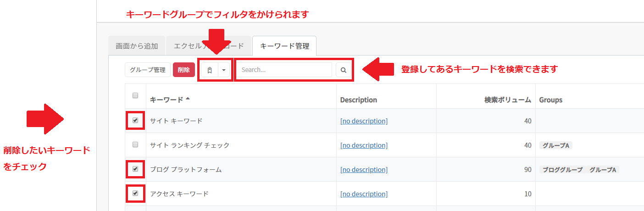Click the ブログ プラットフォーム keyword text
This screenshot has height=211, width=644.
[x=186, y=170]
